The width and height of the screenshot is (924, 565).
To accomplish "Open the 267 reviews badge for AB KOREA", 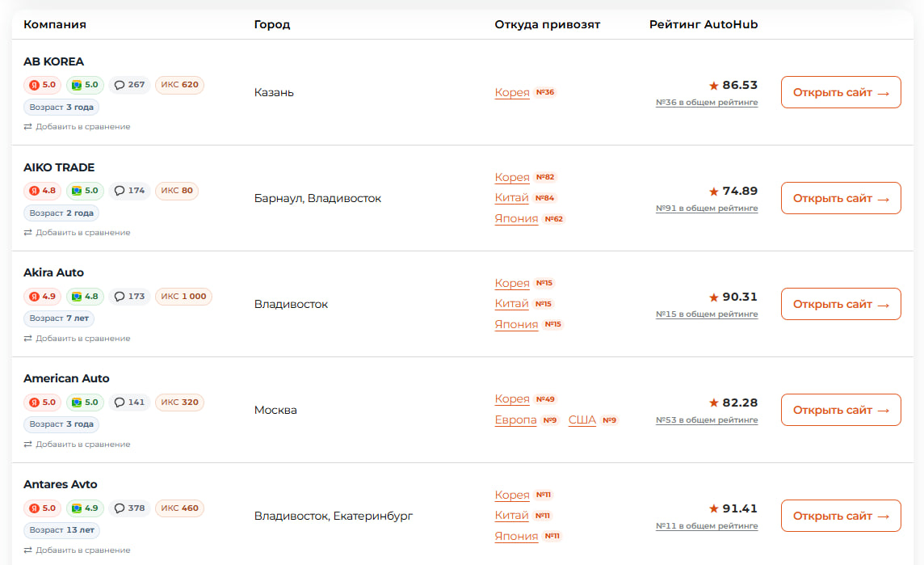I will point(130,85).
